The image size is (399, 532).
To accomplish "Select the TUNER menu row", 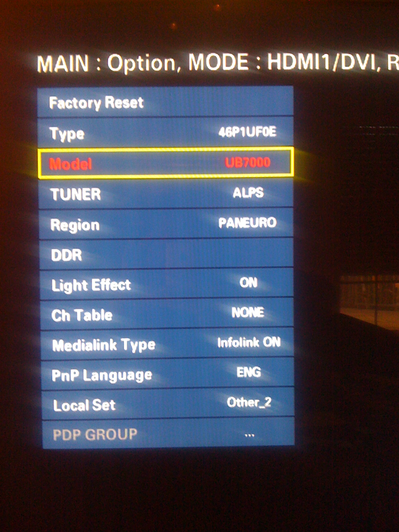I will (x=166, y=194).
